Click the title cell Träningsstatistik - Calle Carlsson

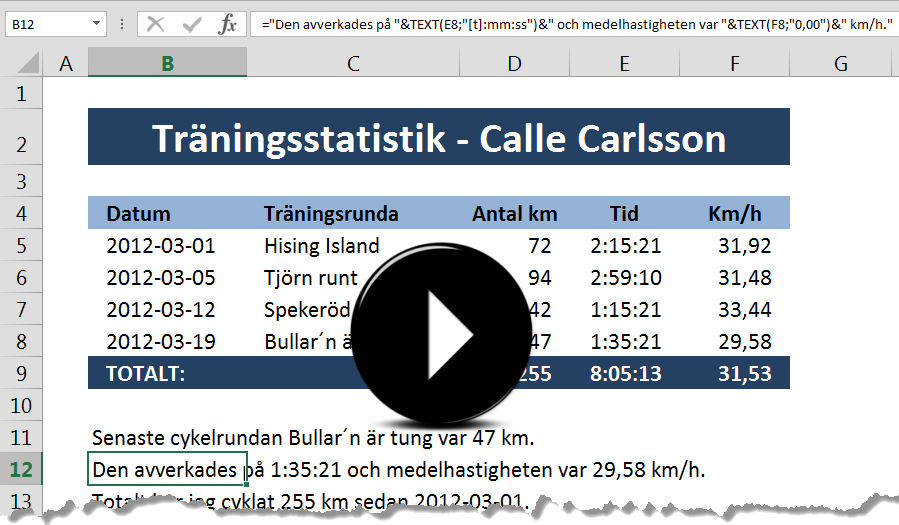pos(438,138)
